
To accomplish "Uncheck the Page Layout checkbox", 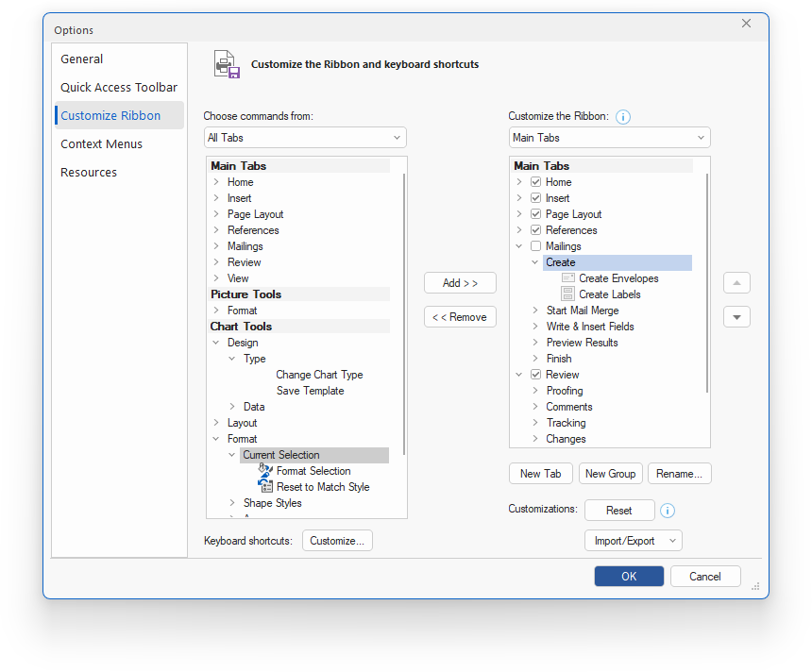I will (536, 214).
